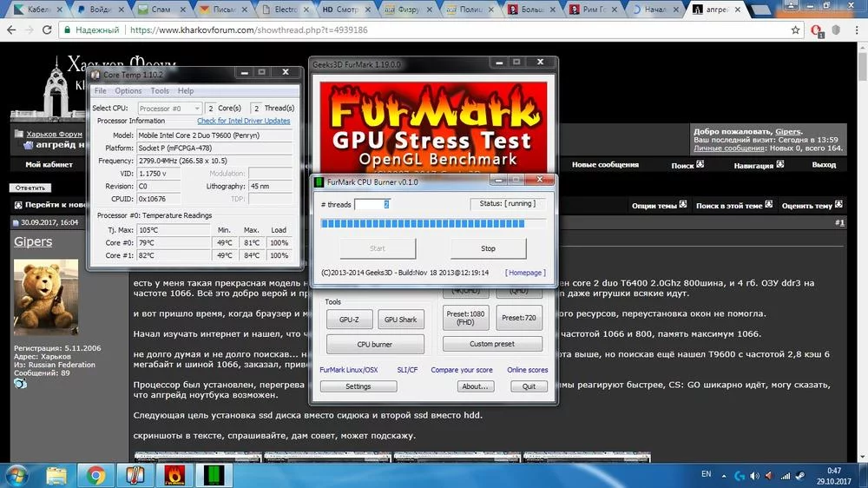Click the post icon beside 30.09.2017 date
Image resolution: width=868 pixels, height=488 pixels.
(x=16, y=222)
